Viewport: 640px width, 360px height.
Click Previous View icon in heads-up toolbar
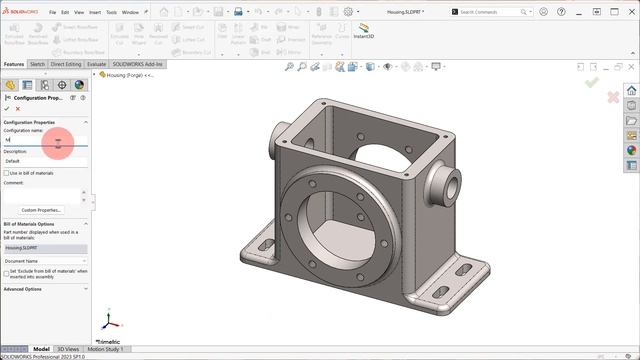tap(315, 67)
